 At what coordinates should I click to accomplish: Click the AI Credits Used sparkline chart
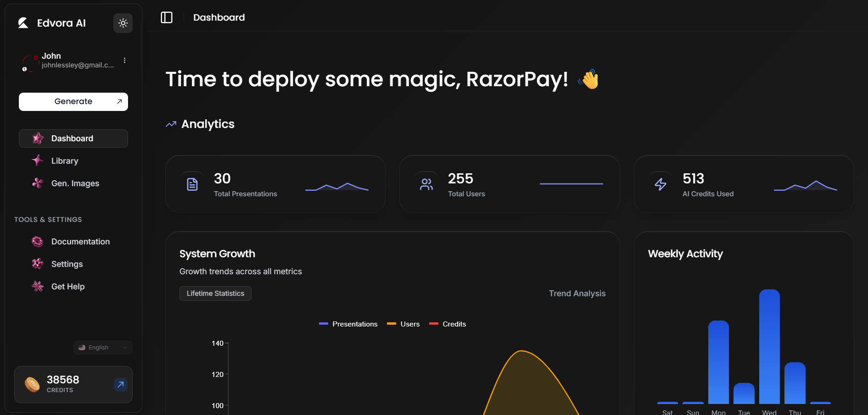pos(806,186)
